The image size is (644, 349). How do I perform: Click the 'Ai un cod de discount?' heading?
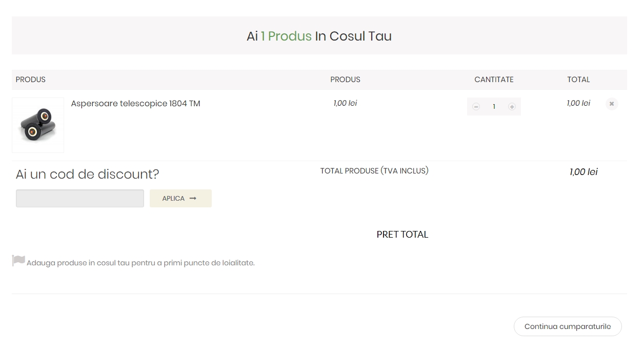88,174
